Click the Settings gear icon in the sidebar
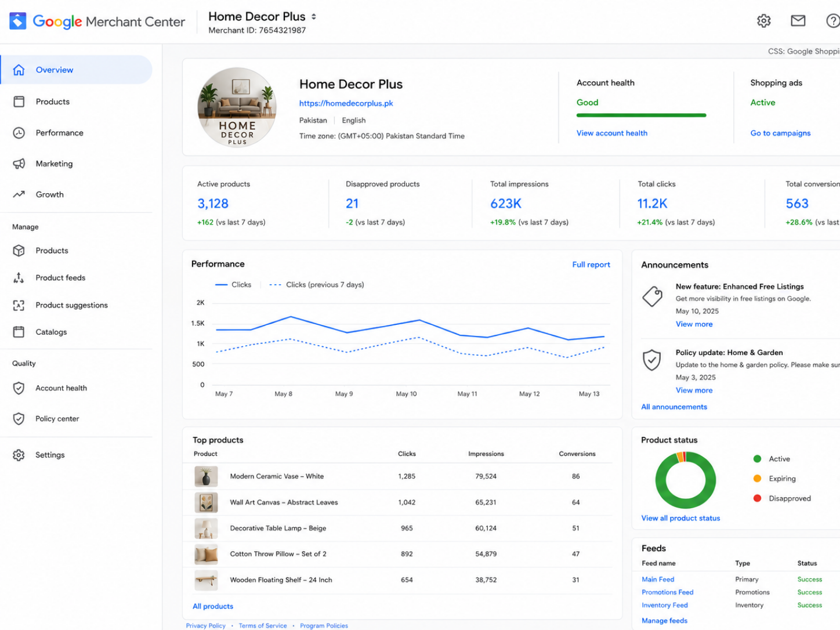Screen dimensions: 840x630 19,455
